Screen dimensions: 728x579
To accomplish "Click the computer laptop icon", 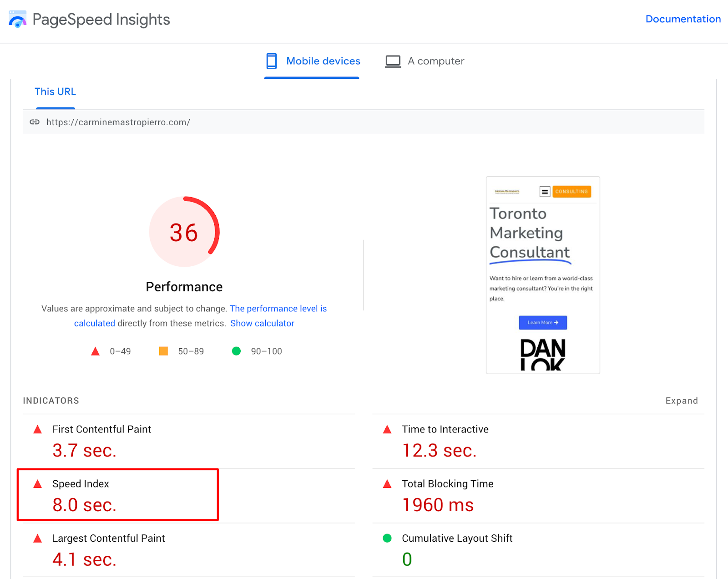I will pyautogui.click(x=393, y=61).
